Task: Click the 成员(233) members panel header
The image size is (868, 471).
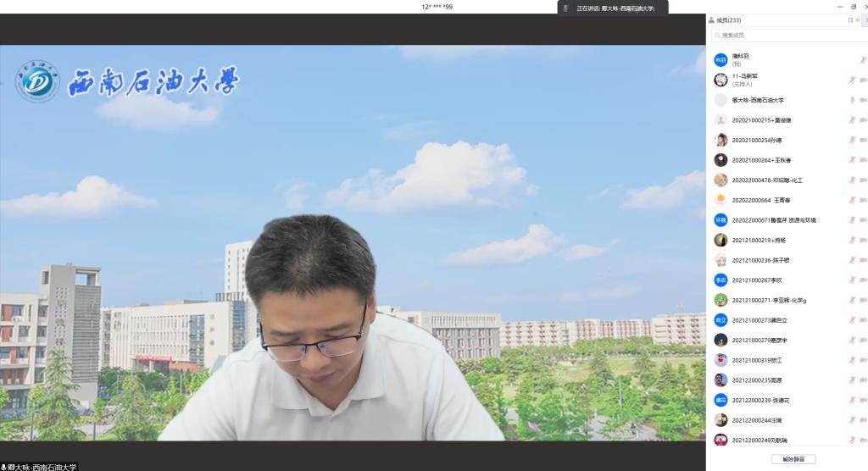Action: (x=728, y=19)
